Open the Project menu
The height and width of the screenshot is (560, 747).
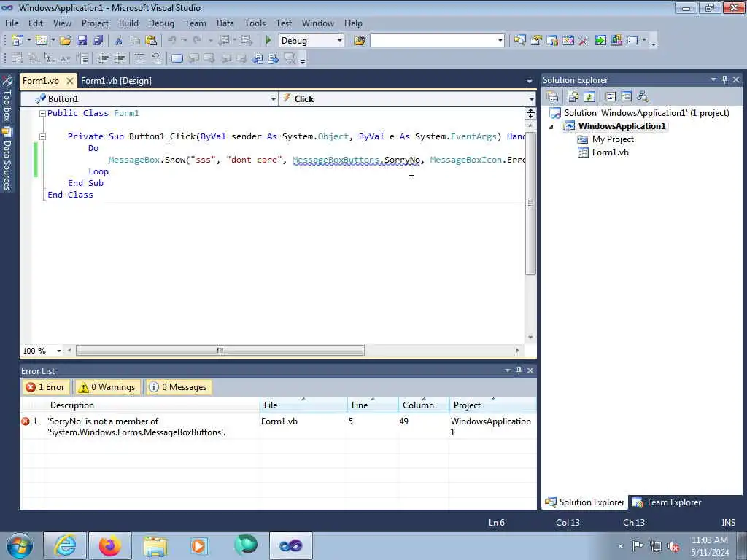95,23
